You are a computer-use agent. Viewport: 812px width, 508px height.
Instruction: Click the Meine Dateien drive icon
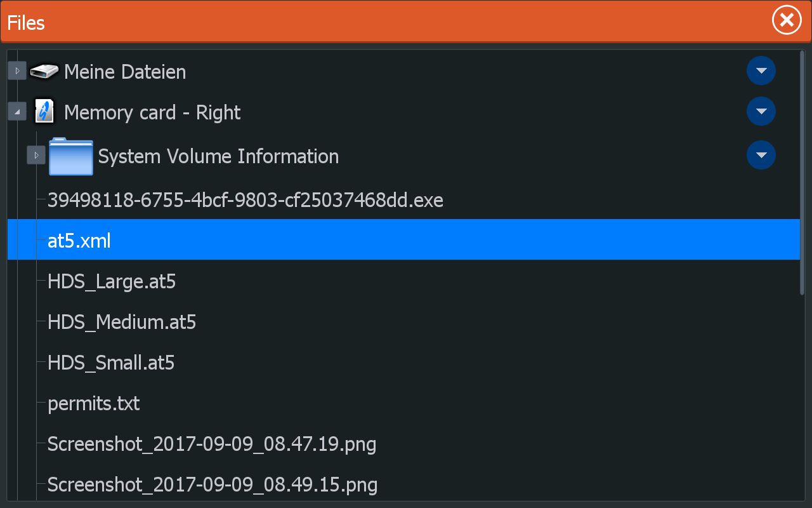coord(44,71)
